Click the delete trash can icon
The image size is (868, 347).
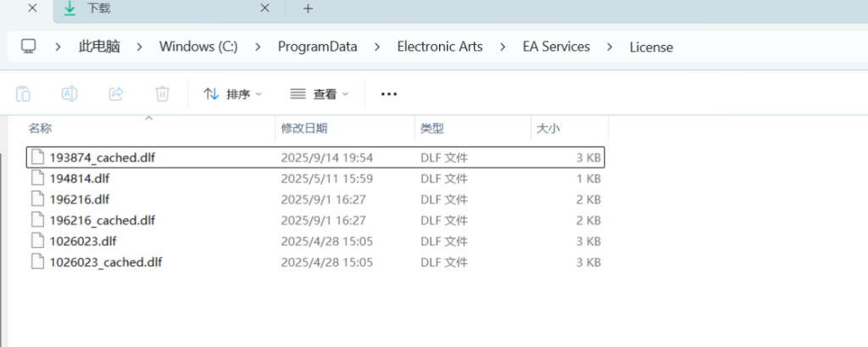click(x=162, y=93)
